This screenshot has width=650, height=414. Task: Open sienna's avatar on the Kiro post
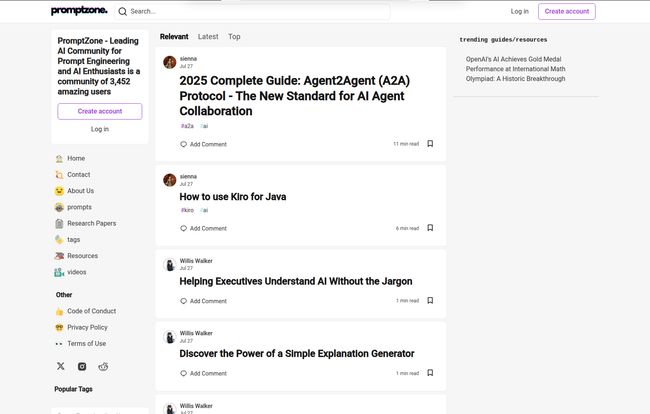click(170, 180)
